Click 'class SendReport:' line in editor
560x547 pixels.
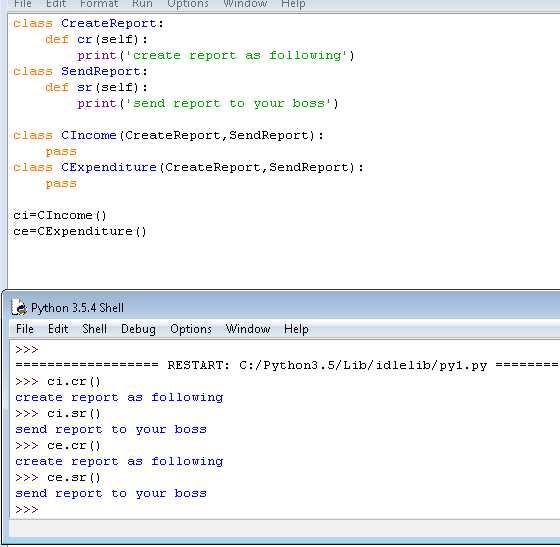(80, 71)
